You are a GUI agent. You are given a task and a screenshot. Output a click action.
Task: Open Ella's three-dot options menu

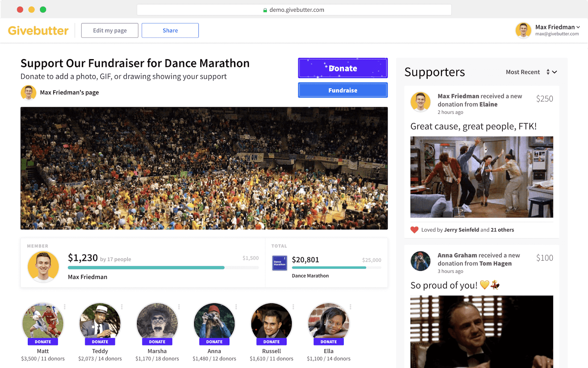[x=350, y=307]
